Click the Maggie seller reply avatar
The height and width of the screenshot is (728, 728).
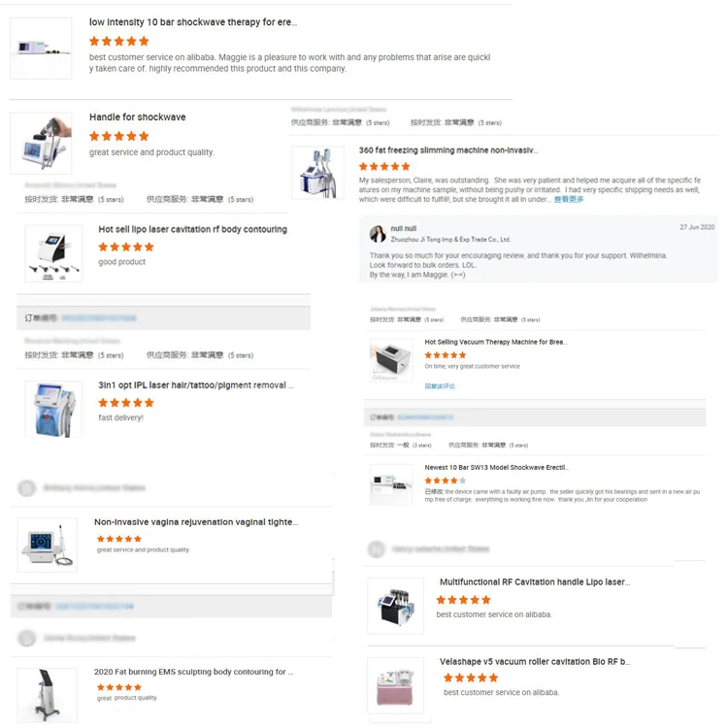point(378,234)
